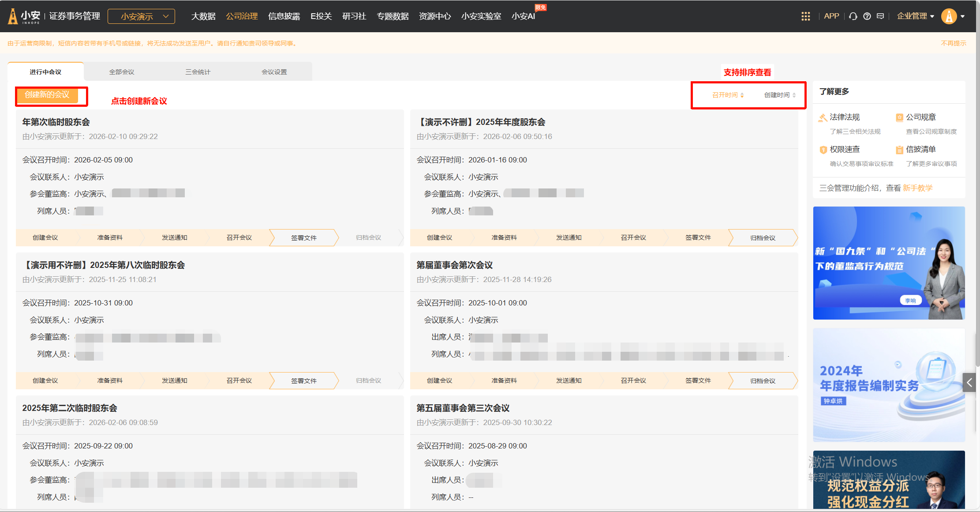
Task: Click the 小安 logo icon
Action: click(13, 16)
